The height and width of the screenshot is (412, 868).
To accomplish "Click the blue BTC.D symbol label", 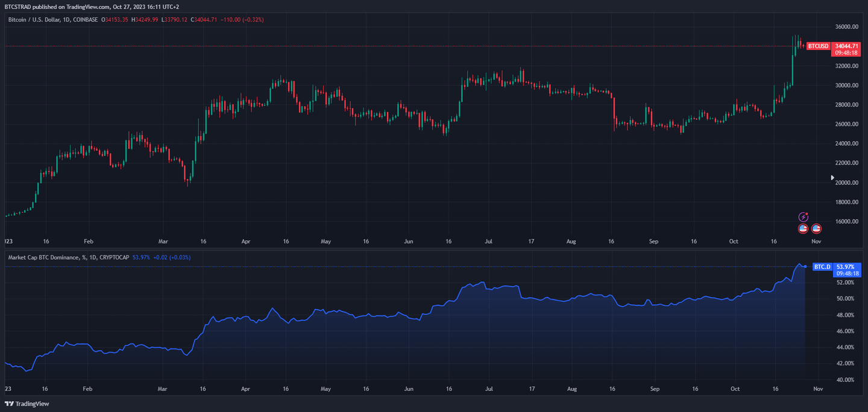I will (822, 266).
